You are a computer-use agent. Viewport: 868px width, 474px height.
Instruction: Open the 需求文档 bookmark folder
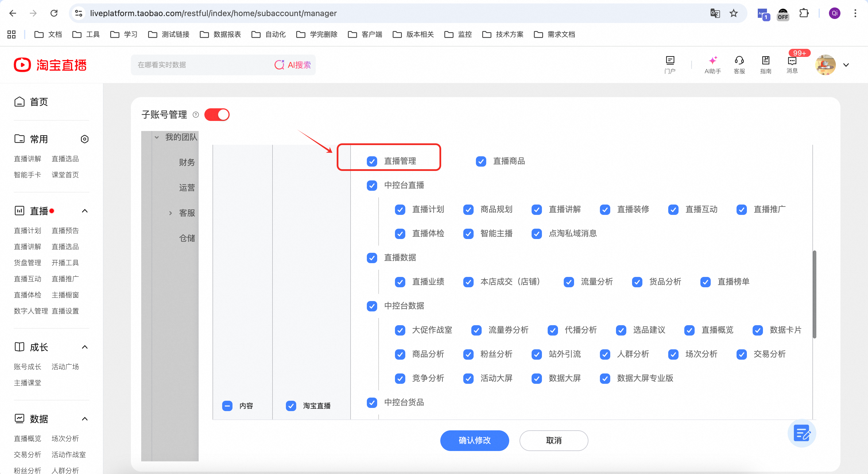pyautogui.click(x=555, y=34)
